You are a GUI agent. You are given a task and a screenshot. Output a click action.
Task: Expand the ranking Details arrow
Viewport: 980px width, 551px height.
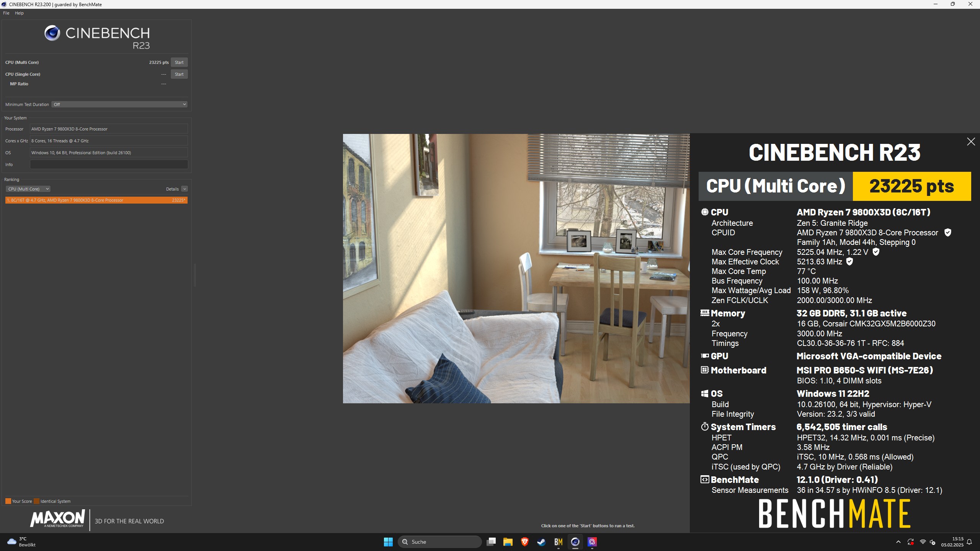(x=185, y=189)
